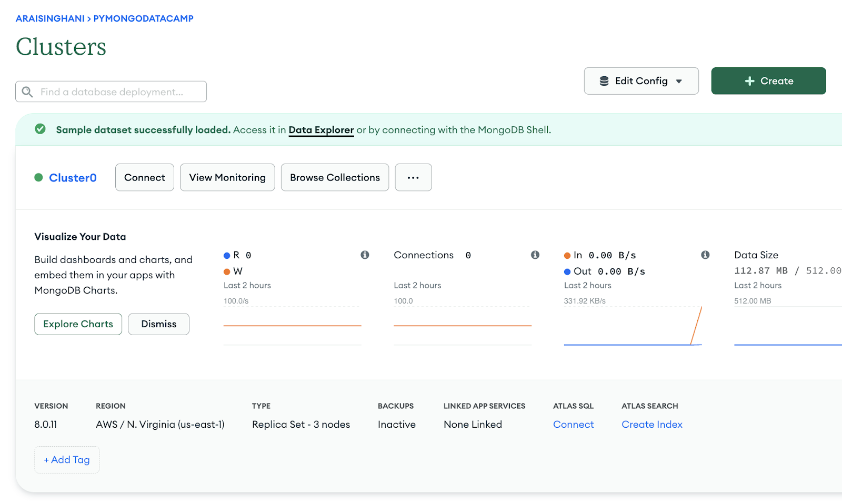Click the Cluster0 green status dot

[x=38, y=177]
